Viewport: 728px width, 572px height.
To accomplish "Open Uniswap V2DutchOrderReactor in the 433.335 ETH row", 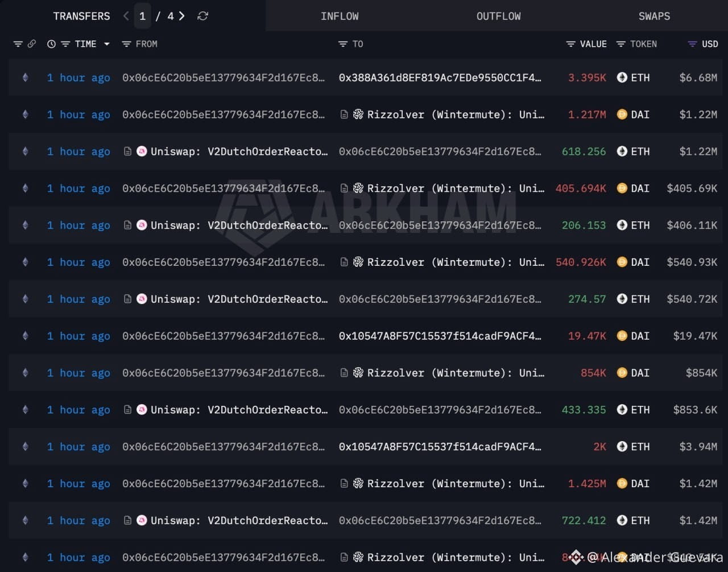I will tap(239, 410).
